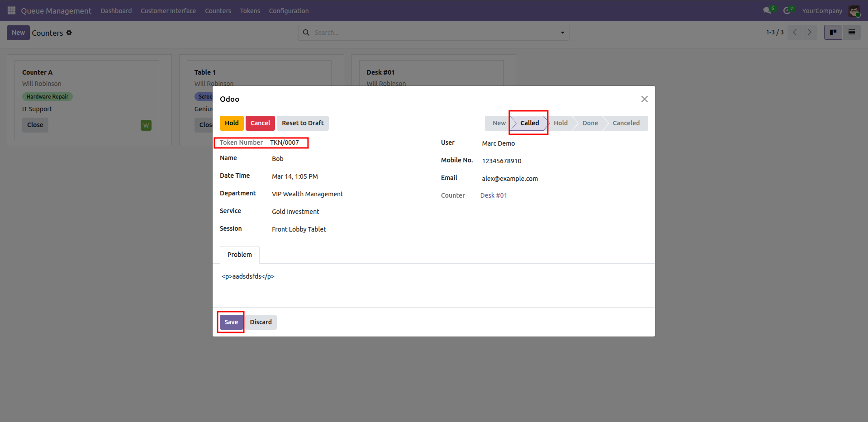This screenshot has width=868, height=422.
Task: Click the Queue Management app title
Action: coord(56,11)
